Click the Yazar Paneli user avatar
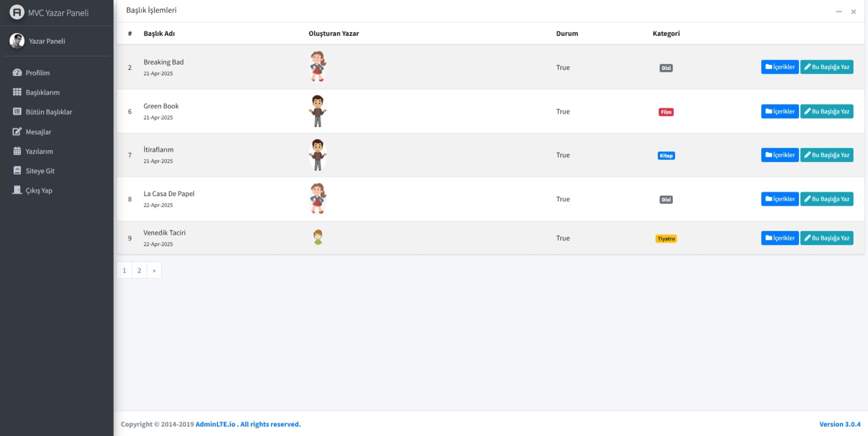Viewport: 868px width, 436px height. click(x=17, y=41)
